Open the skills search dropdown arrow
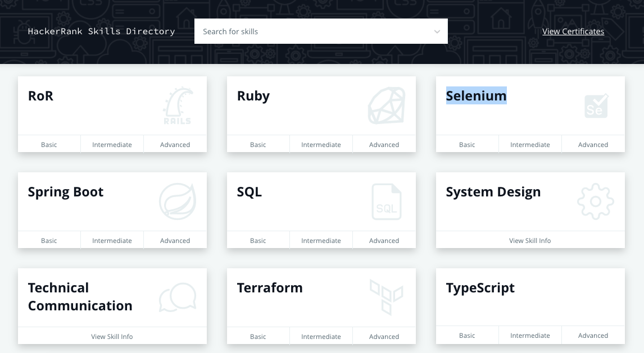Image resolution: width=644 pixels, height=353 pixels. coord(437,31)
